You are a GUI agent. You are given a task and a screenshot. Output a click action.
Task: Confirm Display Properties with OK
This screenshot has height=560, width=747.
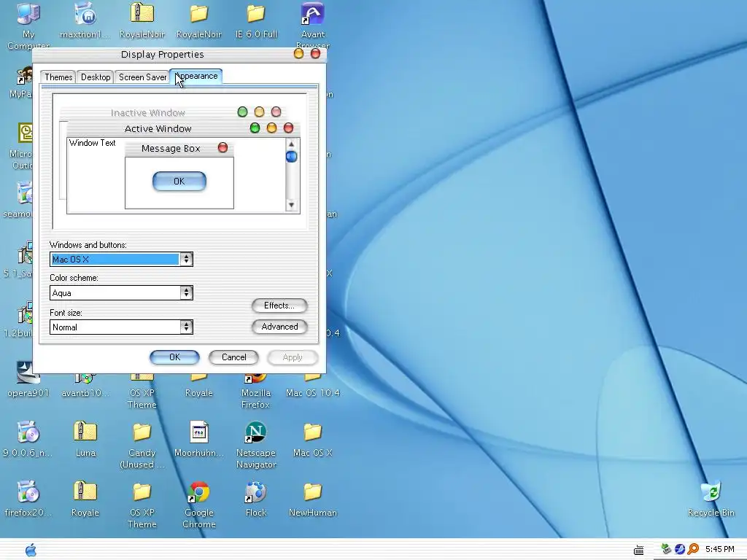174,357
